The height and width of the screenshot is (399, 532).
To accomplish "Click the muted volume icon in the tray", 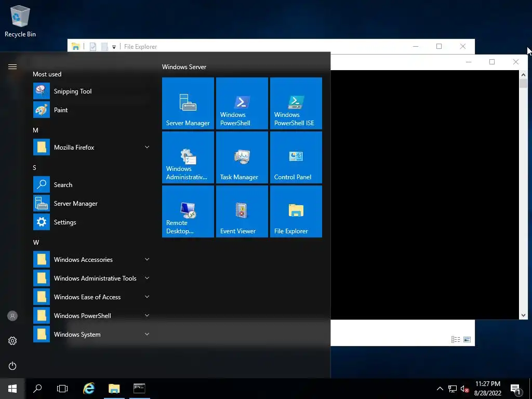I will [x=464, y=389].
